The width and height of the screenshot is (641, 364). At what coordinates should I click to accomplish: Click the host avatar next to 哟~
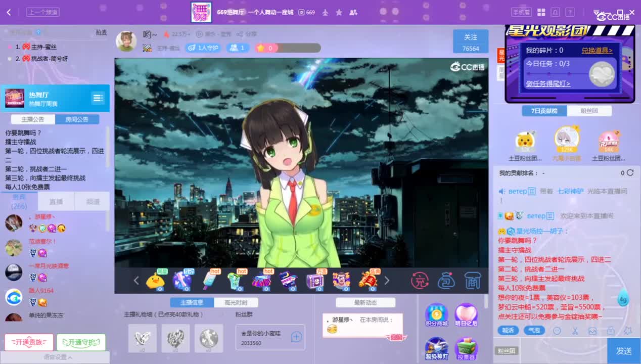(126, 41)
